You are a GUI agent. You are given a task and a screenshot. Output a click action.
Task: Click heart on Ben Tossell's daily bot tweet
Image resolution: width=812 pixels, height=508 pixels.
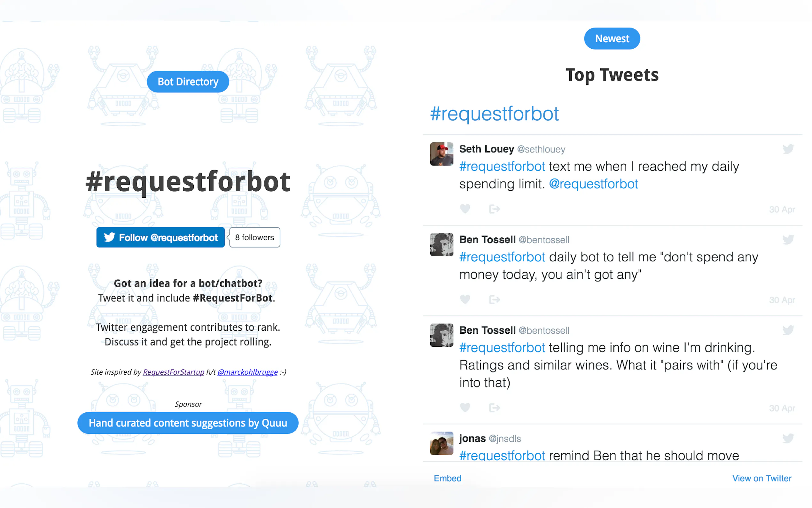tap(465, 299)
